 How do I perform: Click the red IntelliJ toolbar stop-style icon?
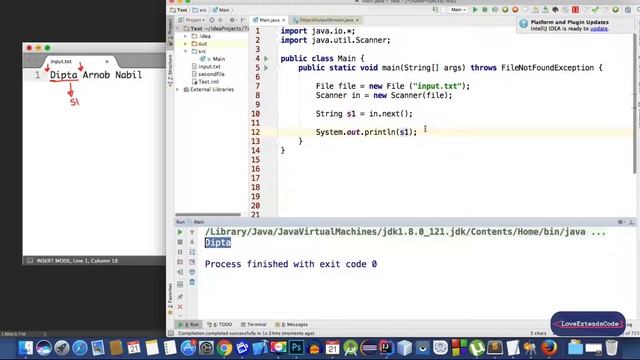pyautogui.click(x=575, y=10)
